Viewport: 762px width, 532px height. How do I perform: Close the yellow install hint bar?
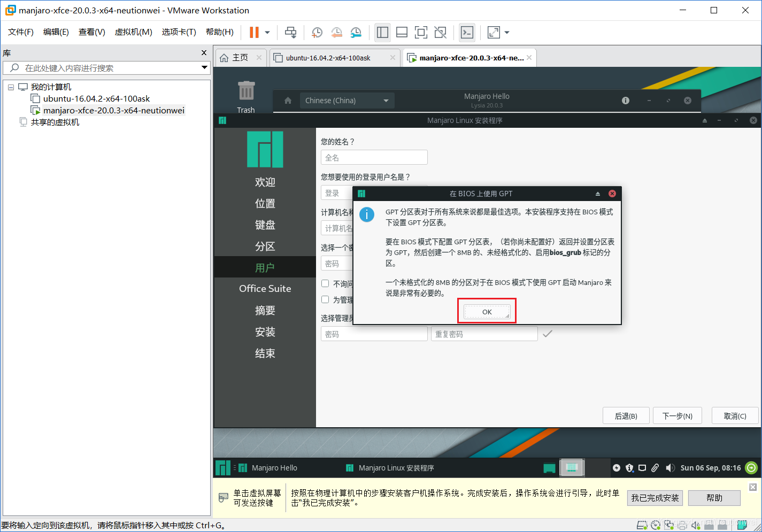click(x=753, y=487)
